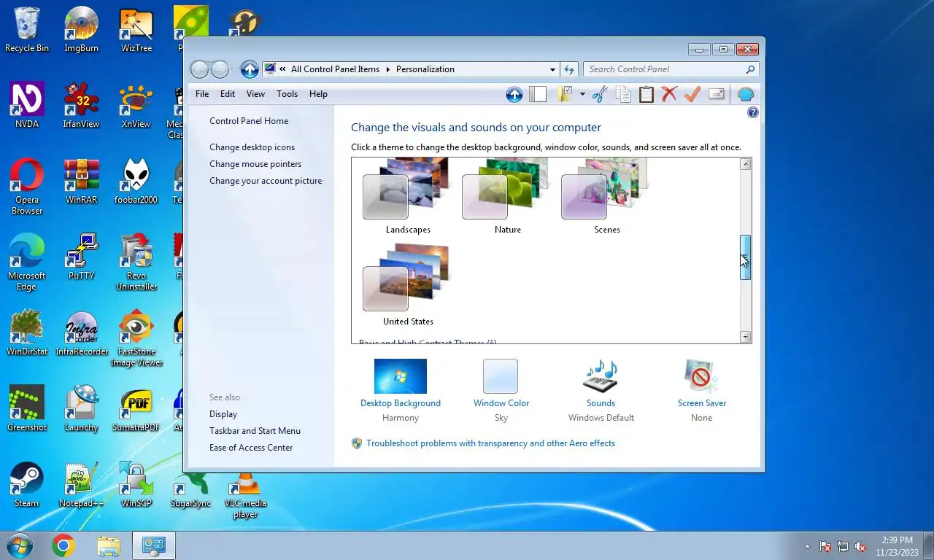The height and width of the screenshot is (560, 934).
Task: Click the Up arrow next to address bar
Action: pos(250,69)
